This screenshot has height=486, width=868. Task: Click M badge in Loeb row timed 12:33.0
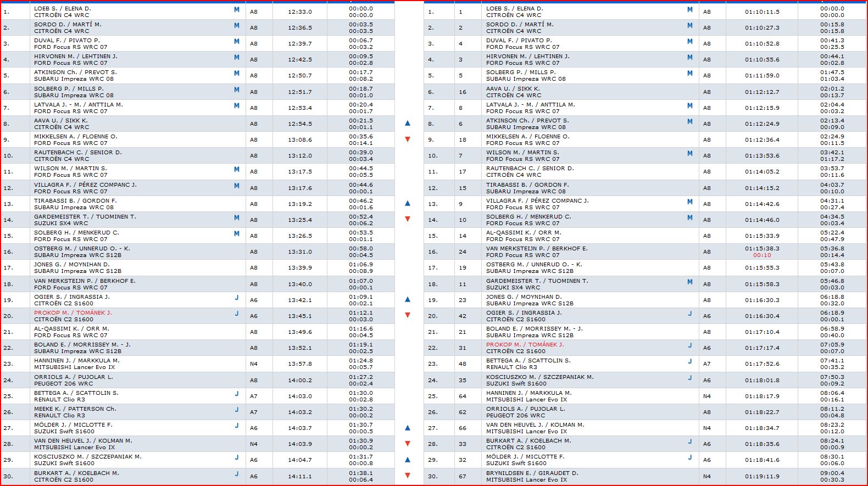[x=237, y=9]
